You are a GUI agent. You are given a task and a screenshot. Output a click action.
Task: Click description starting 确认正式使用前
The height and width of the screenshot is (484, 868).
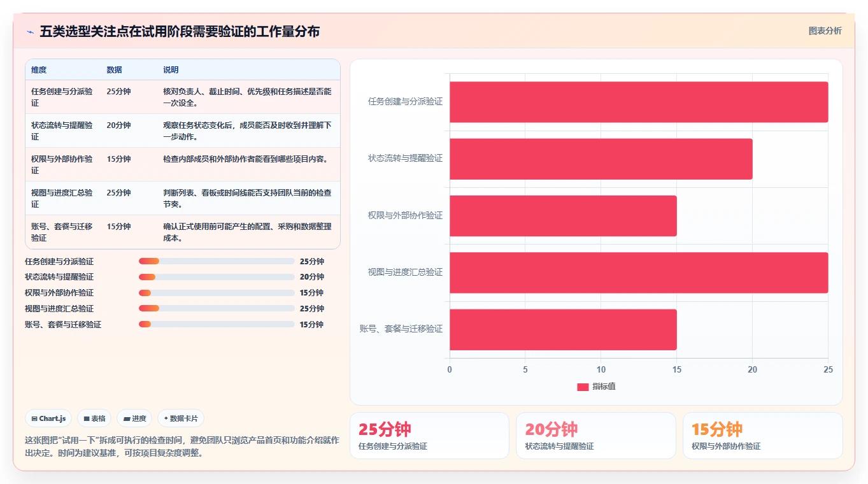click(x=248, y=232)
